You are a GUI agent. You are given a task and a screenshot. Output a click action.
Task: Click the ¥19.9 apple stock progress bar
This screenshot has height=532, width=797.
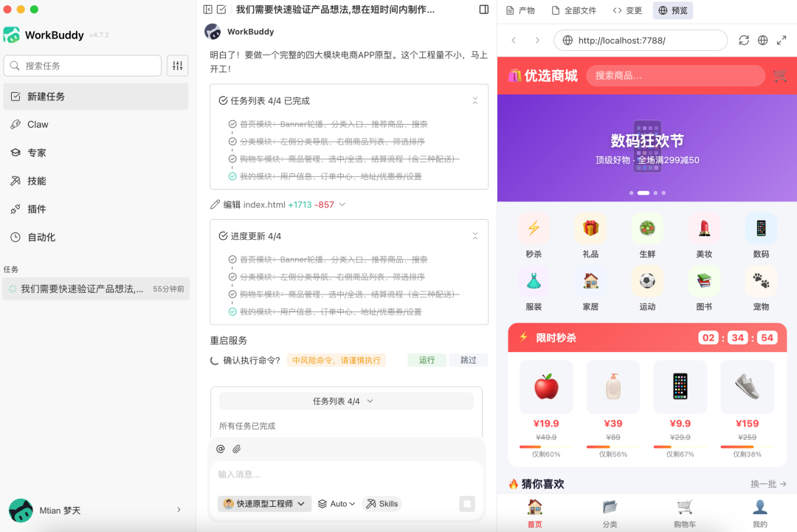pyautogui.click(x=546, y=446)
